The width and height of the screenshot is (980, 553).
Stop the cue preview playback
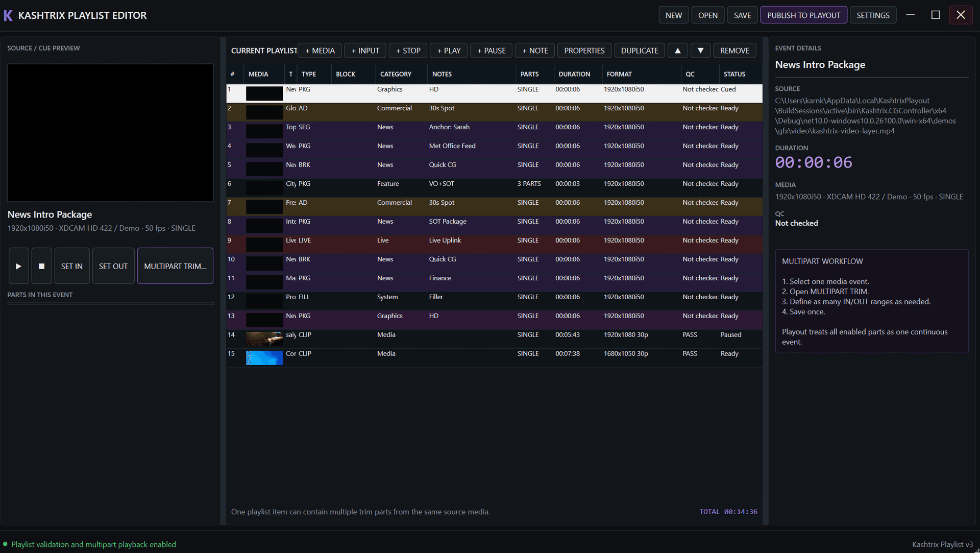coord(42,266)
